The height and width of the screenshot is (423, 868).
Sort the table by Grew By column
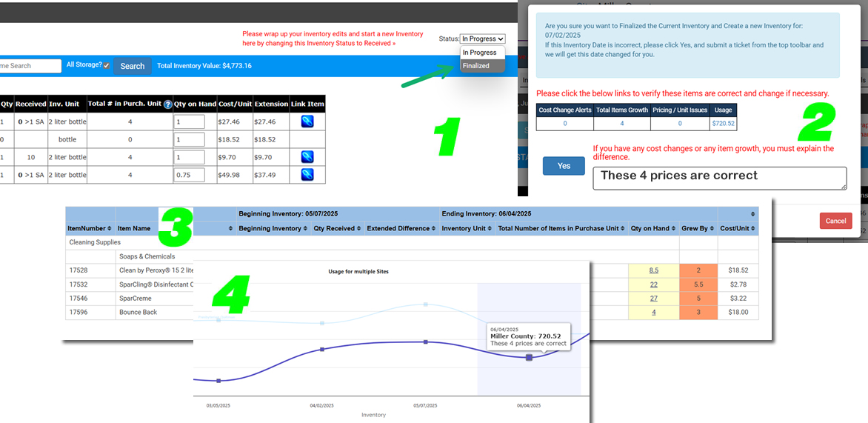[712, 229]
